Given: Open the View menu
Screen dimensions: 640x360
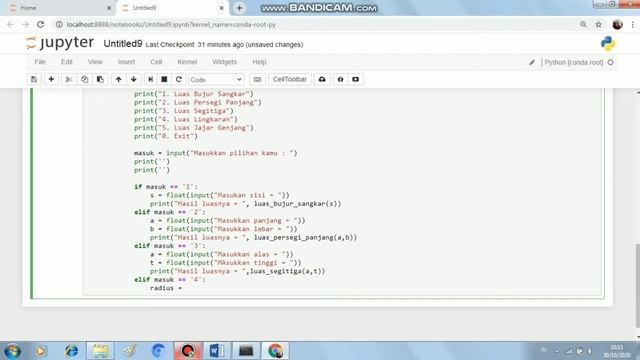Looking at the screenshot, I should tap(95, 62).
